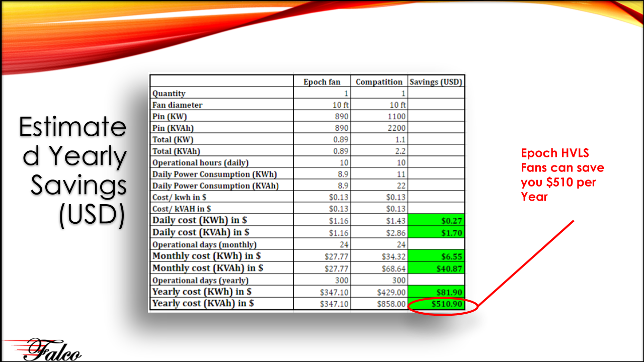
Task: Click the 'Operational days (yearly)' row label
Action: 200,280
